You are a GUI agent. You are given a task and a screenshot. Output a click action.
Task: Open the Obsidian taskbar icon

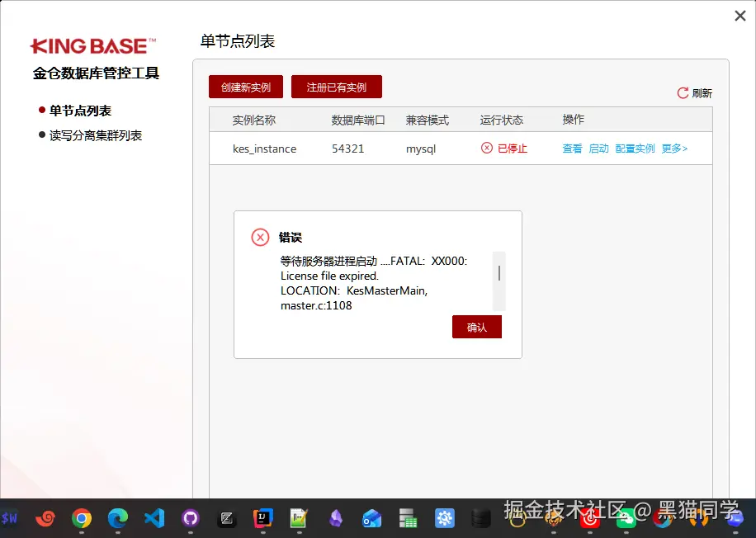click(336, 519)
